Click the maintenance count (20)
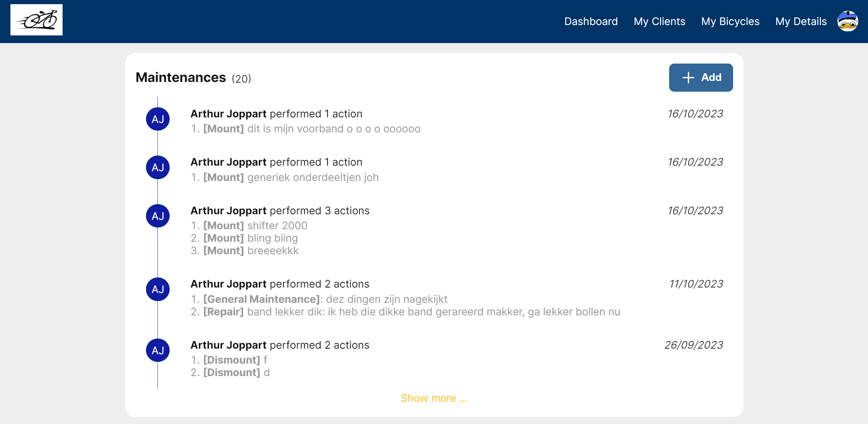The width and height of the screenshot is (868, 424). click(x=241, y=79)
